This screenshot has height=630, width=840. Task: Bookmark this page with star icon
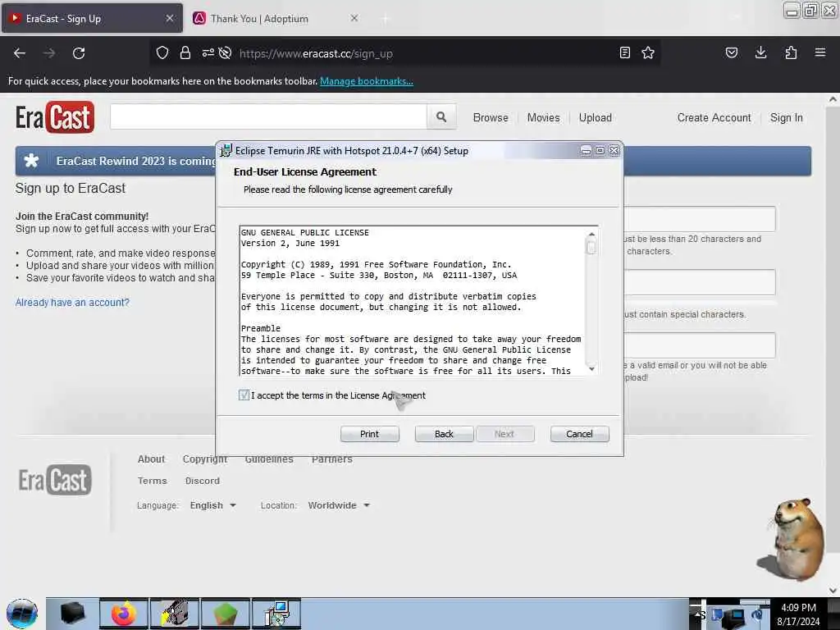(x=648, y=52)
